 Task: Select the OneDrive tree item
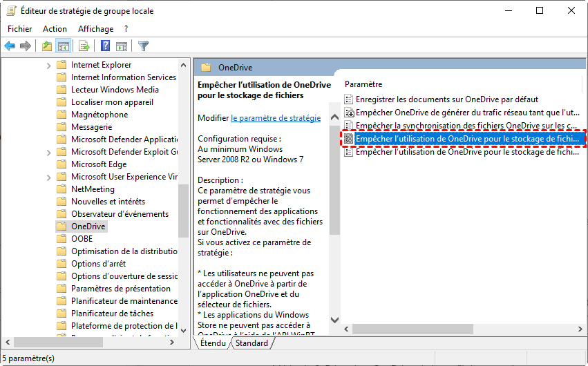pyautogui.click(x=88, y=227)
